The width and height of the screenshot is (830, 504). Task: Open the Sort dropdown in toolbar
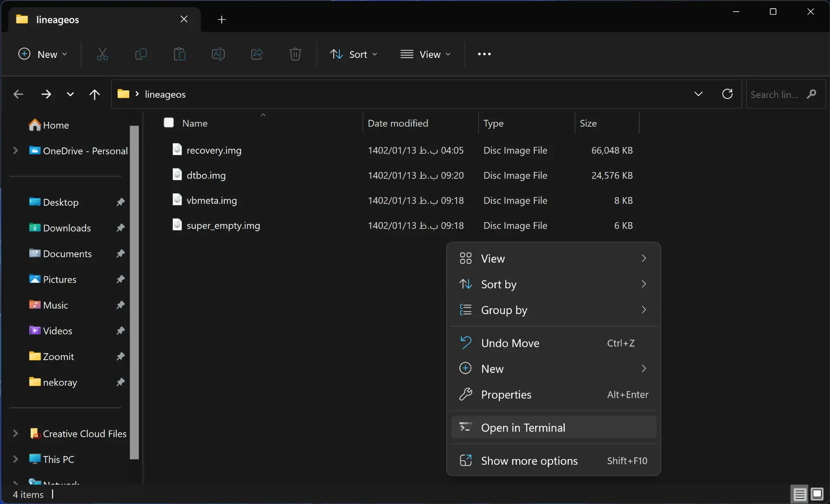point(354,54)
